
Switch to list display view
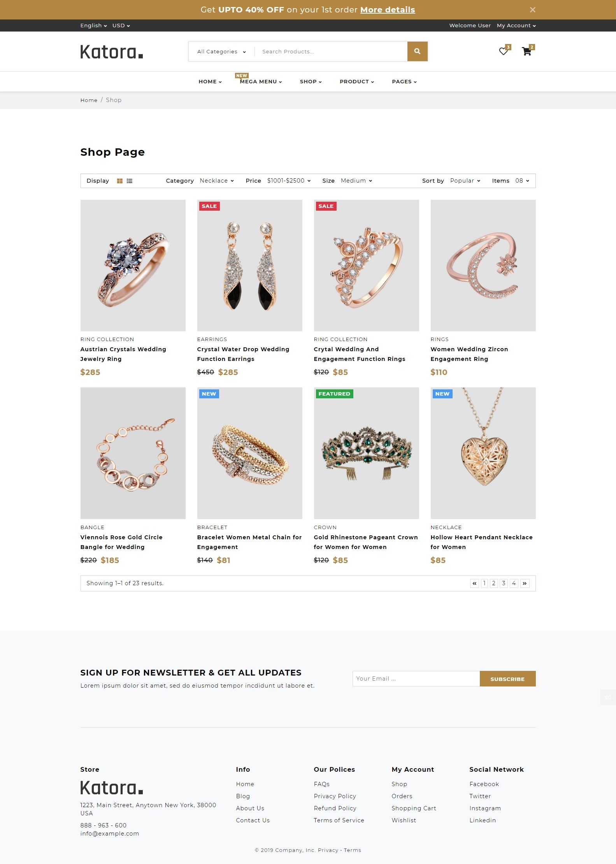pyautogui.click(x=130, y=181)
